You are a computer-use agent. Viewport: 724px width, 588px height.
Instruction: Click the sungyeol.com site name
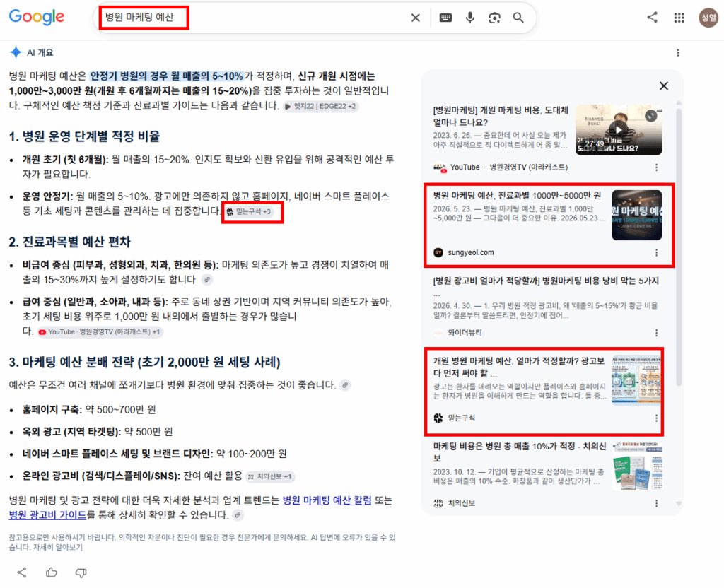click(x=470, y=252)
